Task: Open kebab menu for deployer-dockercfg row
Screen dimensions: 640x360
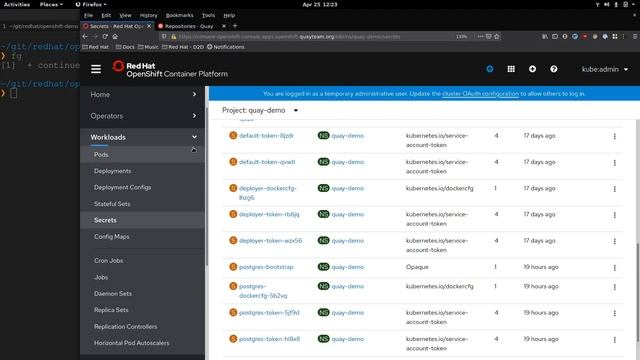Action: [x=614, y=189]
